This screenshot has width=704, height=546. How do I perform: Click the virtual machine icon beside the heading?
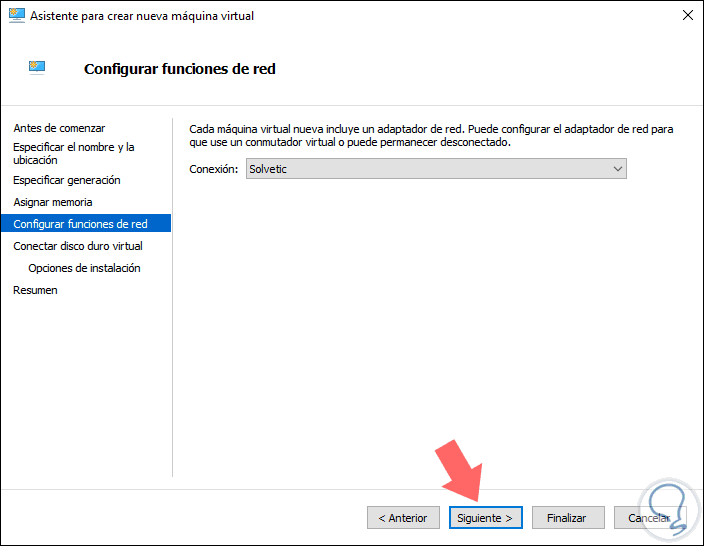coord(38,67)
